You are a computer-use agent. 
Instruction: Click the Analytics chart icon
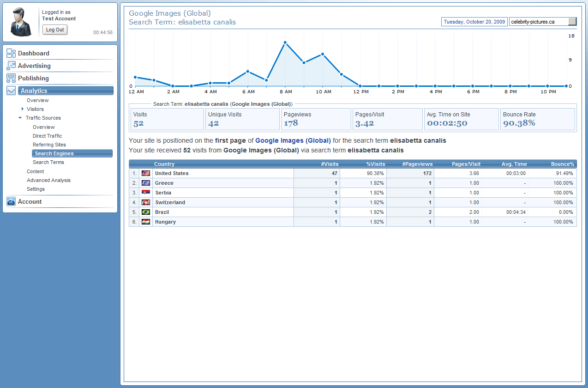11,91
